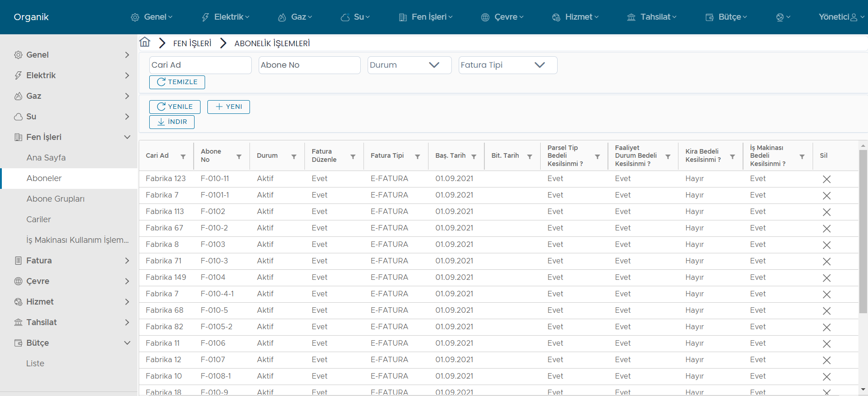Click the YENİ button

pyautogui.click(x=228, y=107)
